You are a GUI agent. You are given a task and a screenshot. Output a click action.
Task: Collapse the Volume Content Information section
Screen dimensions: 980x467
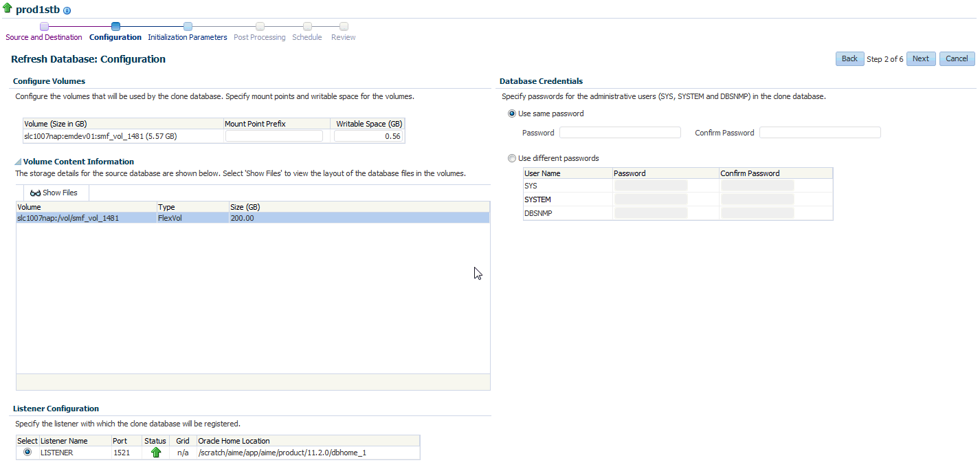18,162
